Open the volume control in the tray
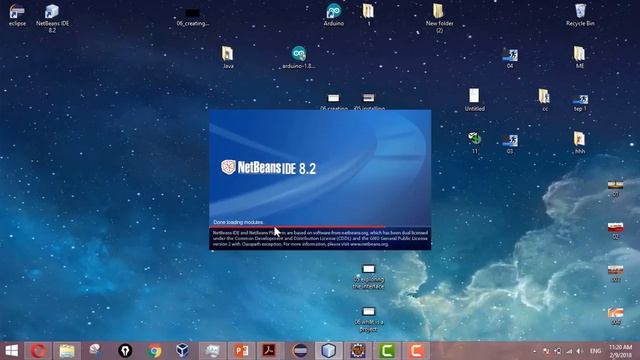The image size is (640, 360). click(579, 351)
